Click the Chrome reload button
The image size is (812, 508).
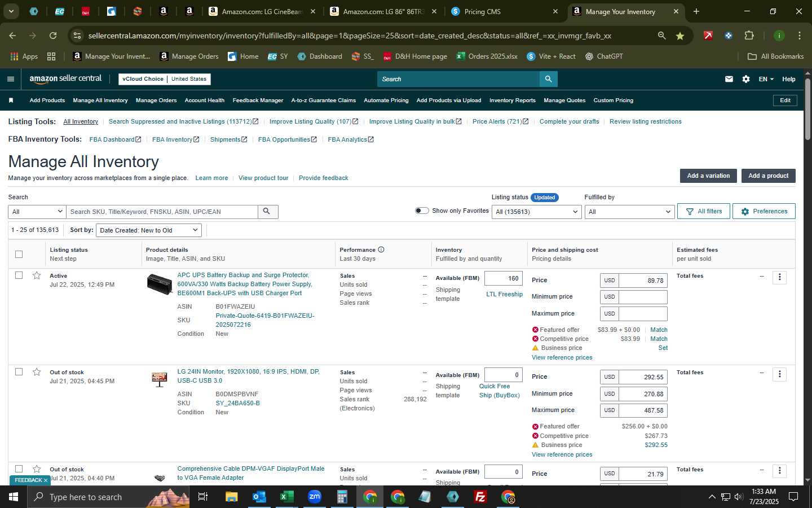[x=53, y=36]
